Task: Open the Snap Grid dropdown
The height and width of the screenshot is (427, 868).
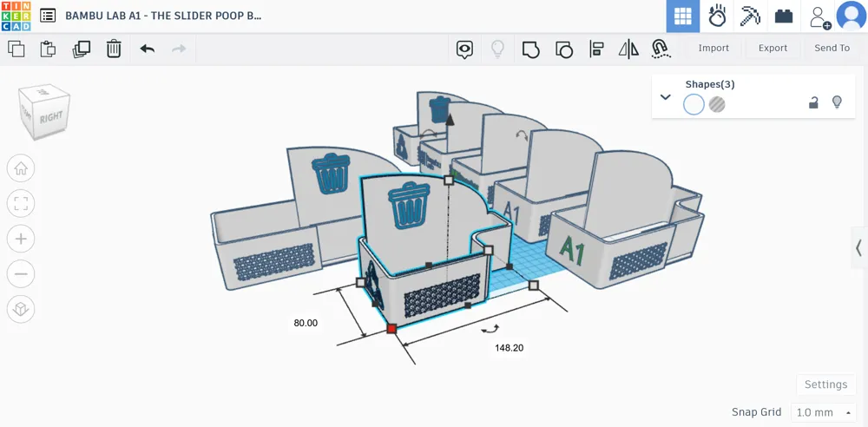Action: 823,412
